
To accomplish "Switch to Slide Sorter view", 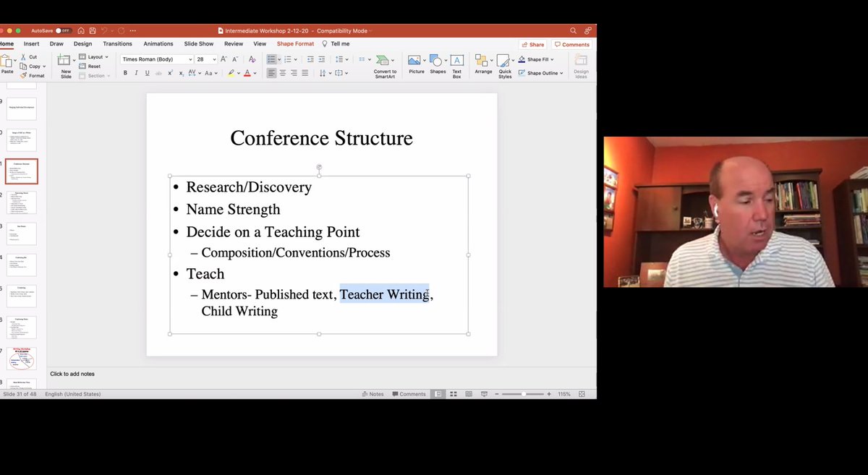I will (x=454, y=394).
